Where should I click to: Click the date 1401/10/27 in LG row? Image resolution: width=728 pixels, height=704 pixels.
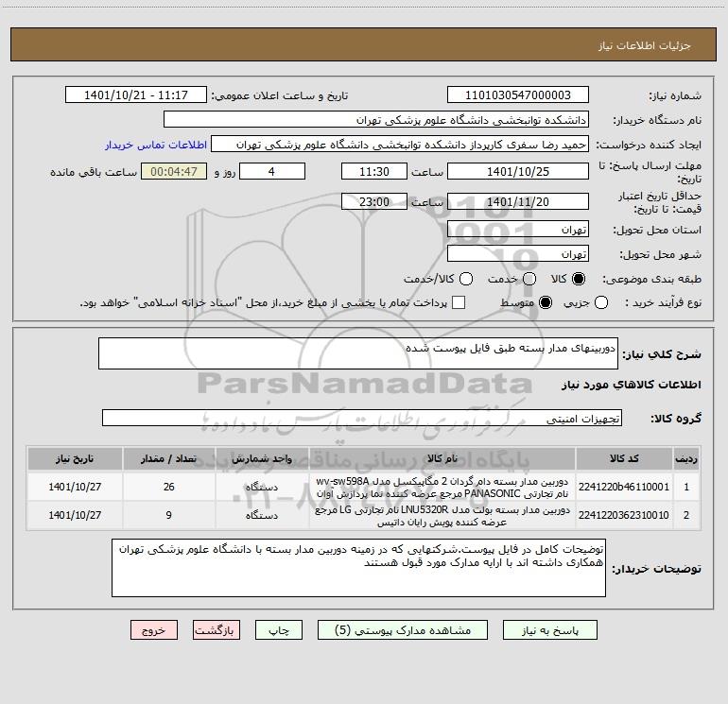click(75, 515)
